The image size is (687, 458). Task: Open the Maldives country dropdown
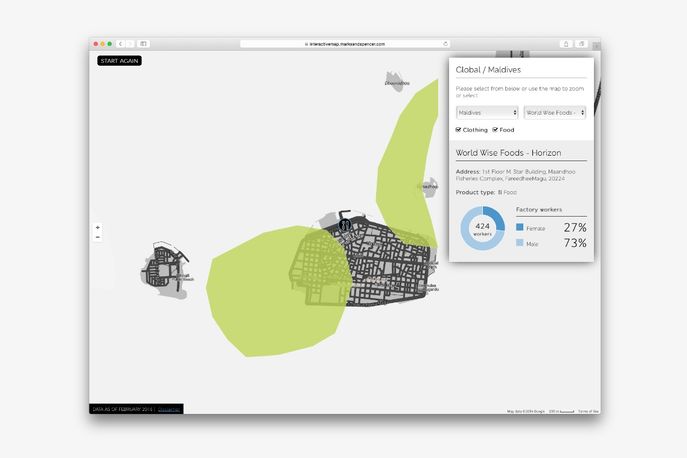[486, 113]
